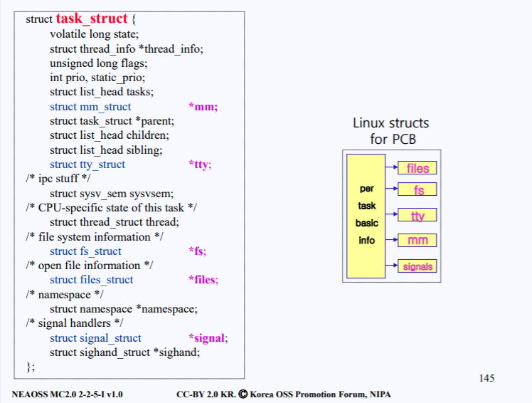Click 'struct sysv_sem sysvsem;' line

click(112, 194)
